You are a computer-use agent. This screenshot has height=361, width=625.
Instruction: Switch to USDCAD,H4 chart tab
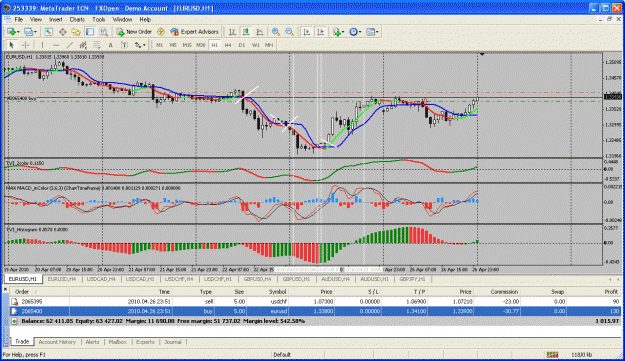[101, 279]
